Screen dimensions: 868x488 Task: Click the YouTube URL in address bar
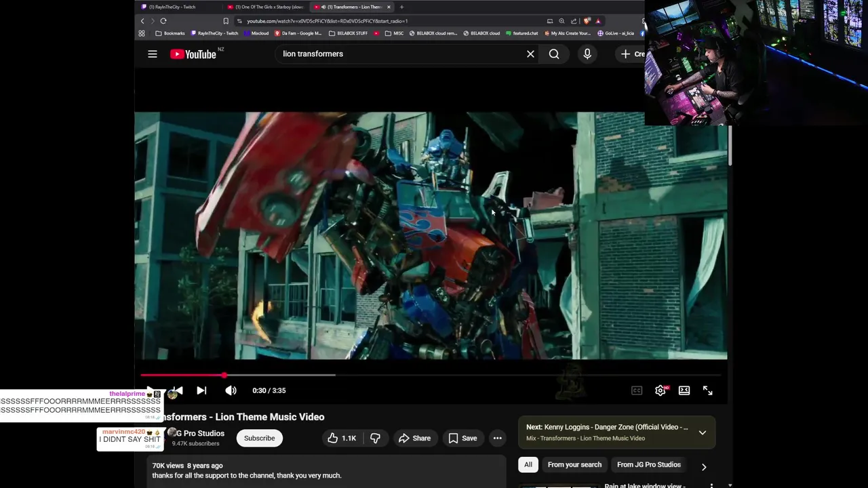tap(327, 21)
